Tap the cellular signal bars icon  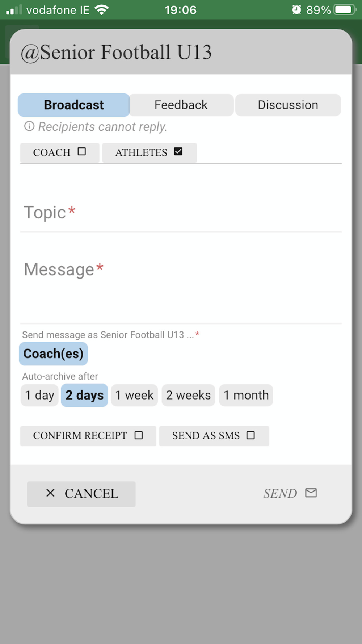click(14, 10)
